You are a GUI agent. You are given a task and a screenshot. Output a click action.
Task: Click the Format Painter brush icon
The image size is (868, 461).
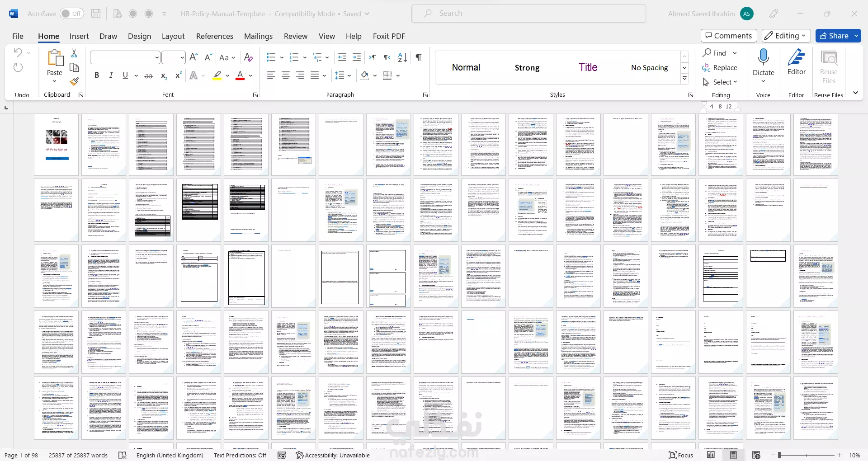(75, 82)
